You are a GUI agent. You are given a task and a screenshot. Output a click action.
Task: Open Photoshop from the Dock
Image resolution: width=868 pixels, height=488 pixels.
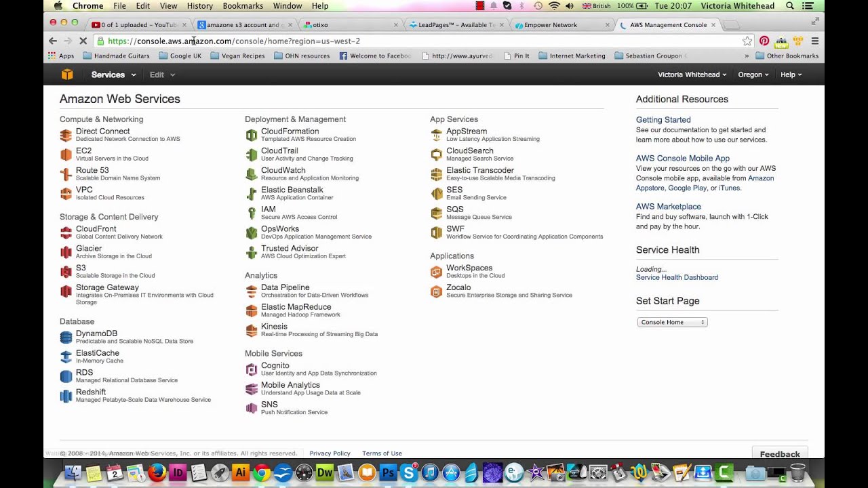coord(388,472)
